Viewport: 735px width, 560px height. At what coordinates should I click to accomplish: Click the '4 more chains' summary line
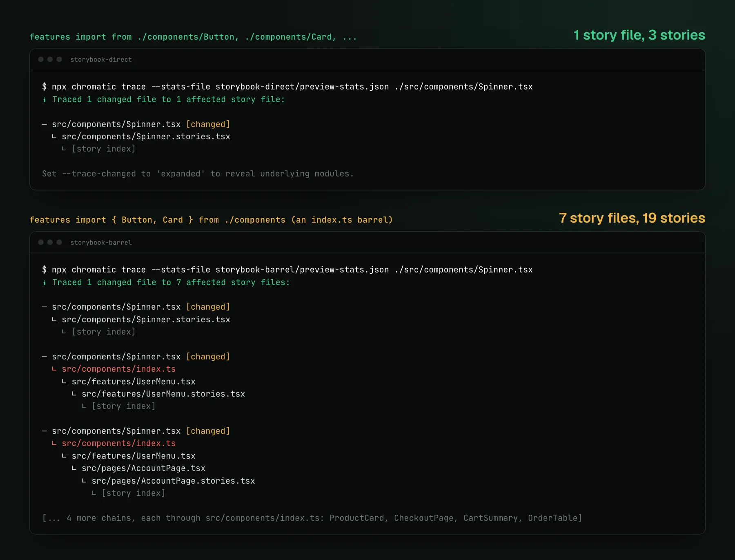coord(312,518)
